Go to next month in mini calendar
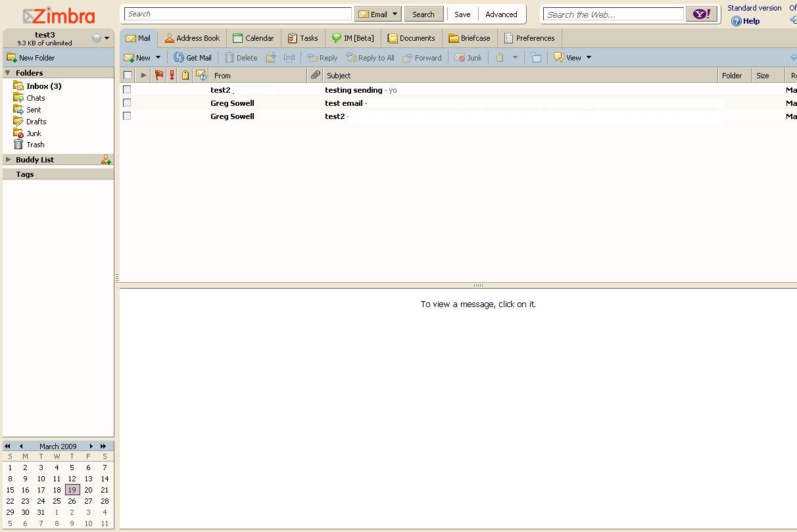This screenshot has height=532, width=797. point(91,446)
